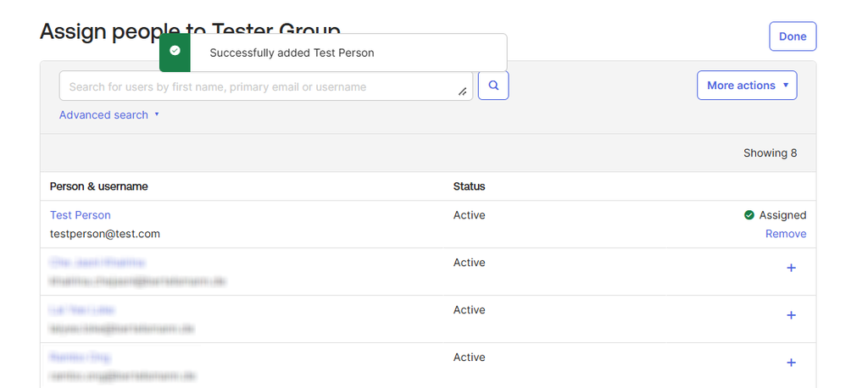Click the success toast checkmark icon

click(175, 53)
